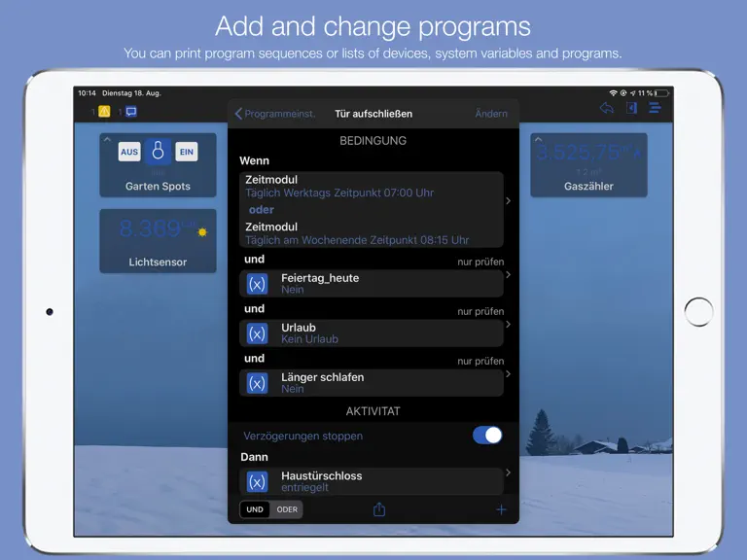Open the blue messages icon in top bar
Image resolution: width=747 pixels, height=560 pixels.
(131, 112)
